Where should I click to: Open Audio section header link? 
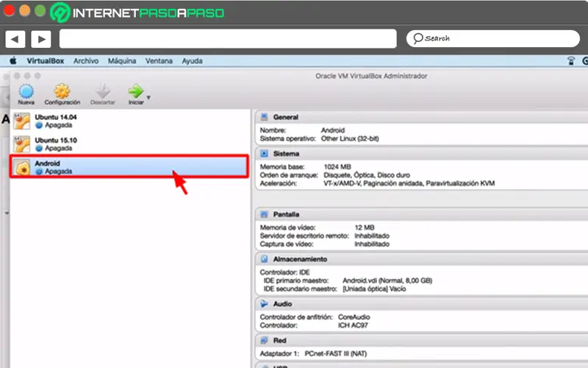[x=282, y=304]
